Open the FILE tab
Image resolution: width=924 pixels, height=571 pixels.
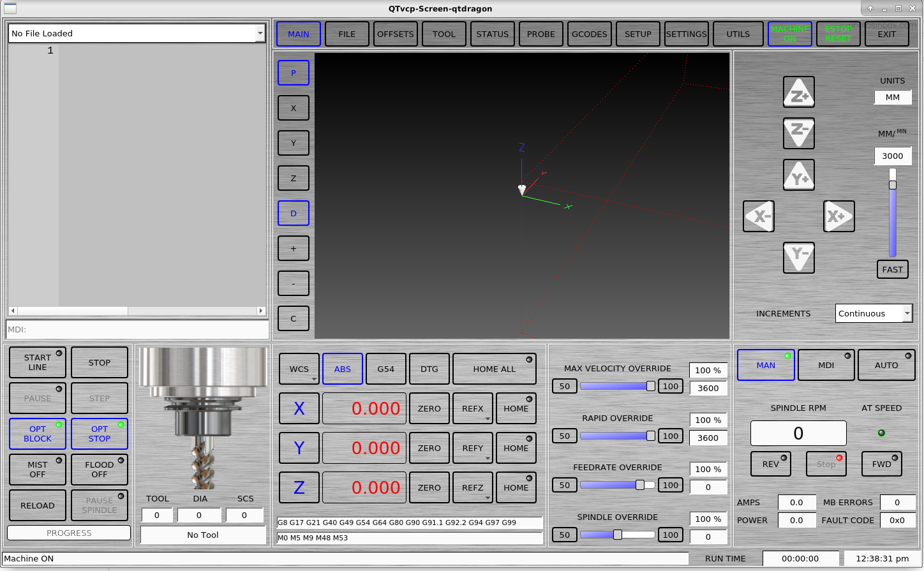click(x=347, y=34)
